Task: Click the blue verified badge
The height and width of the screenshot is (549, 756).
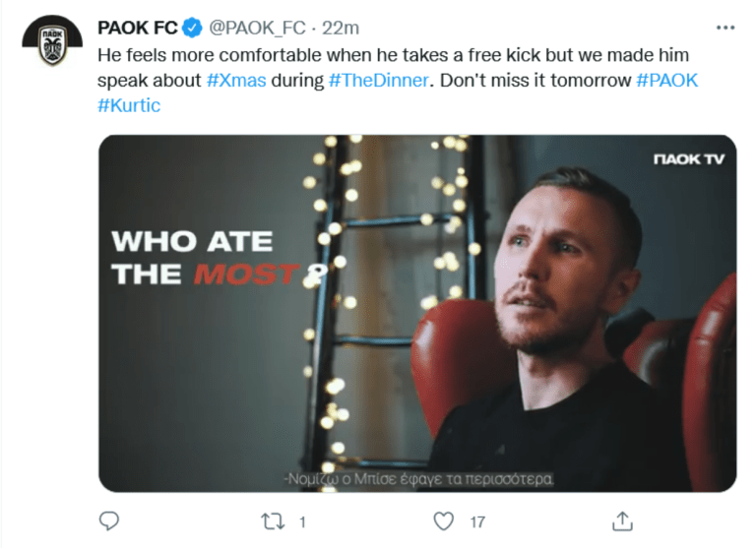Action: pos(193,28)
